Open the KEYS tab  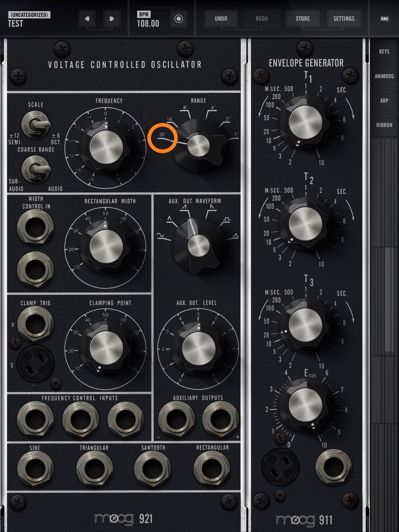coord(384,51)
